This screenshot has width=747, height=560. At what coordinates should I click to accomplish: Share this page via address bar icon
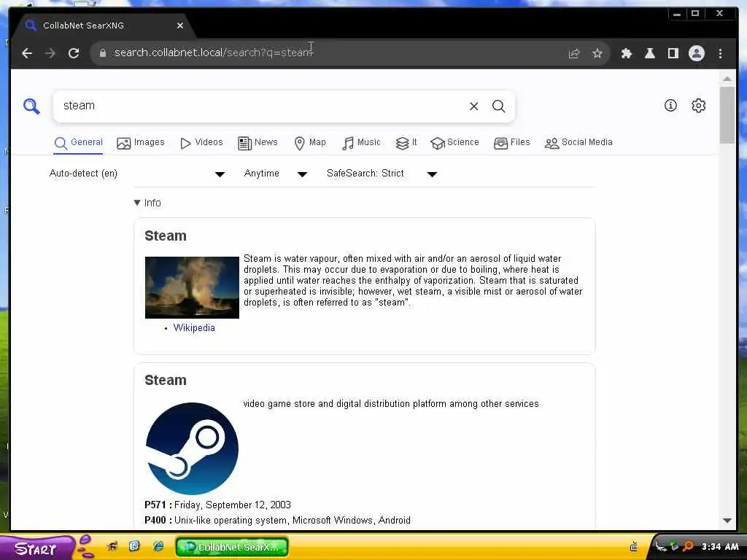pos(574,53)
